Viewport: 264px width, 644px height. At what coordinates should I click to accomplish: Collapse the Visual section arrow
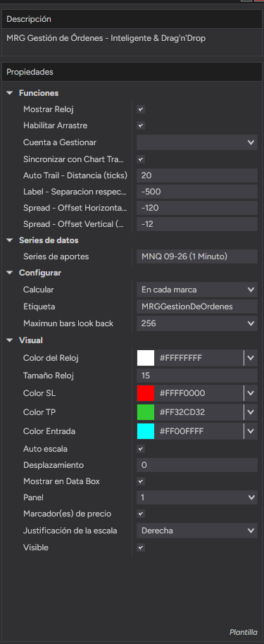click(10, 340)
